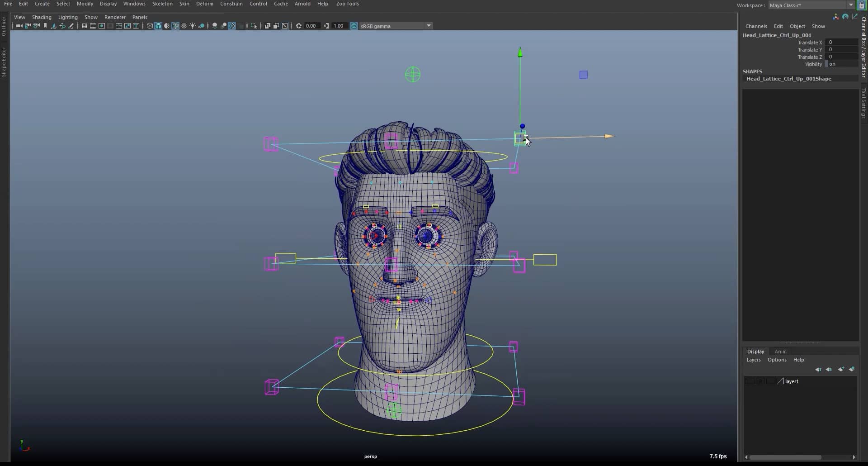Screen dimensions: 868x466
Task: Switch to the Anim tab
Action: point(781,352)
